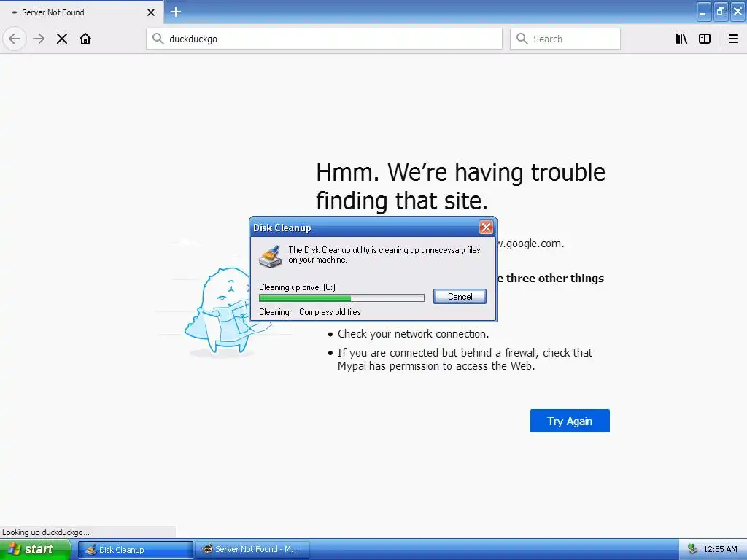Click the Disk Cleanup drive brush icon

pos(270,257)
